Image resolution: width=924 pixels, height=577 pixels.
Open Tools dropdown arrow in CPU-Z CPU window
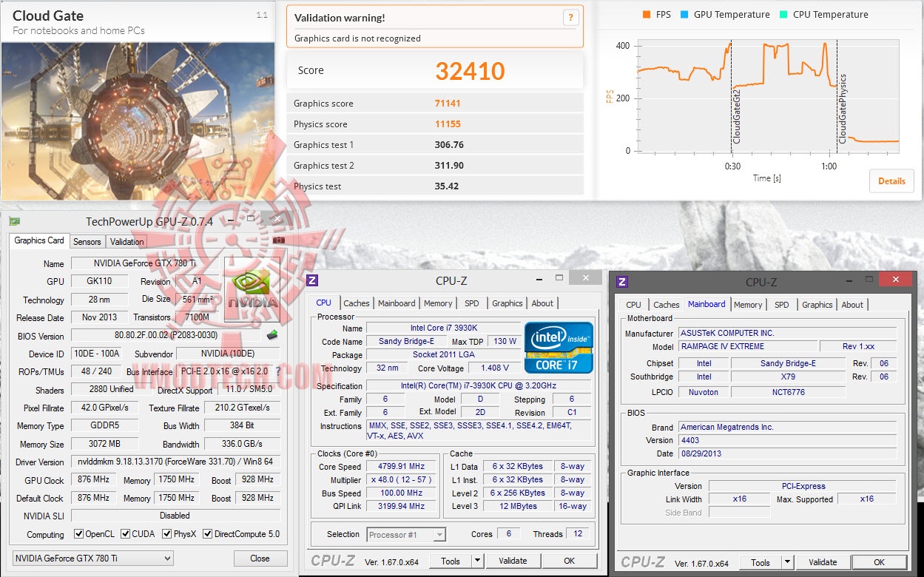click(x=477, y=561)
